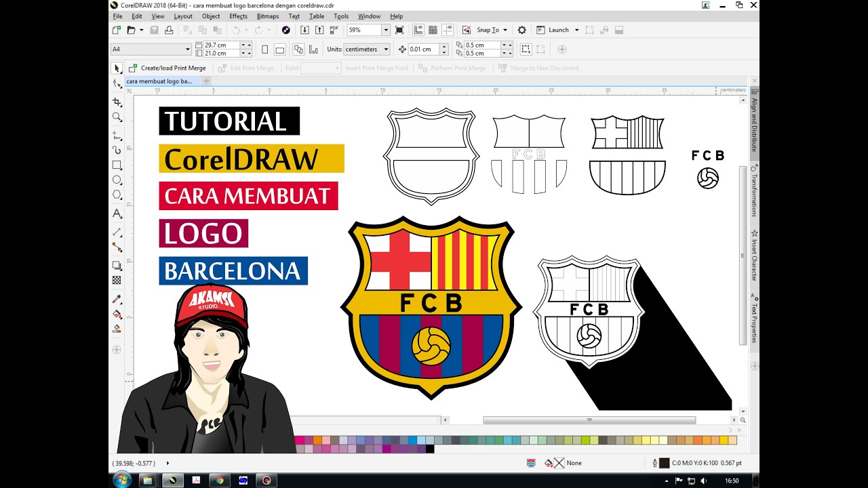This screenshot has height=488, width=868.
Task: Select the Shape edit tool
Action: click(117, 83)
